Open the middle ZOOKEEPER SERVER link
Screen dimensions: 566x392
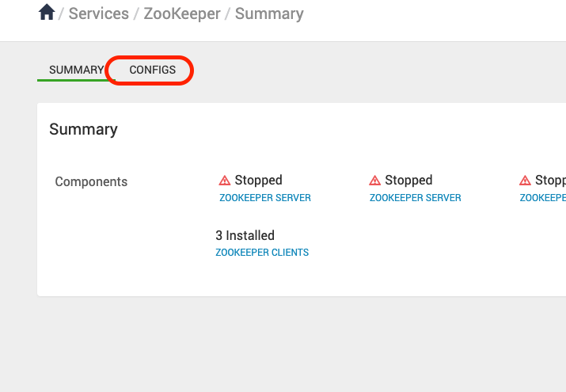(x=416, y=198)
